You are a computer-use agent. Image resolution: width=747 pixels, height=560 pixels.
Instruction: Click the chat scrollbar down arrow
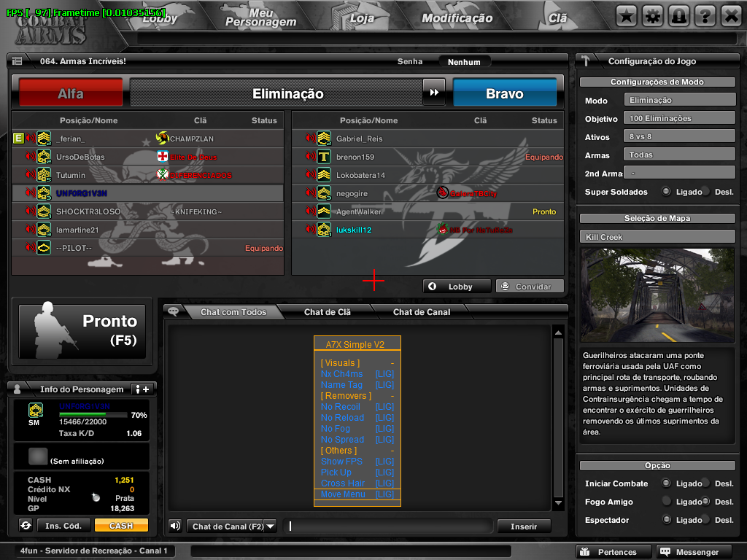558,503
